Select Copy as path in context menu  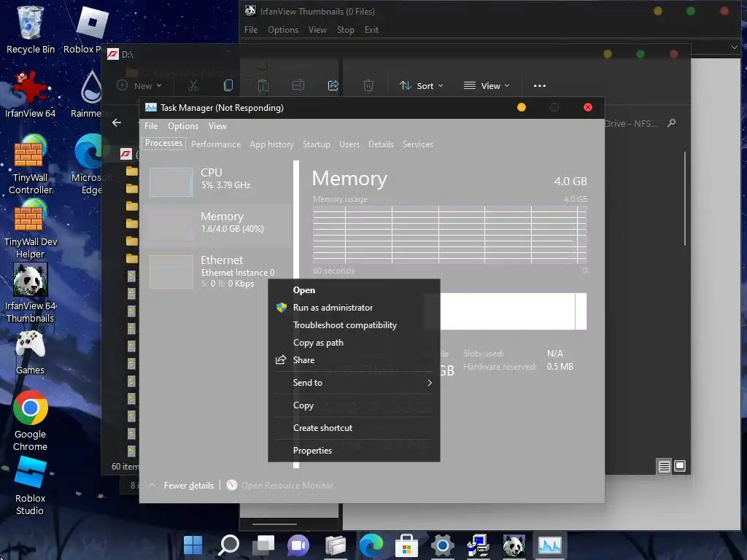click(x=354, y=343)
